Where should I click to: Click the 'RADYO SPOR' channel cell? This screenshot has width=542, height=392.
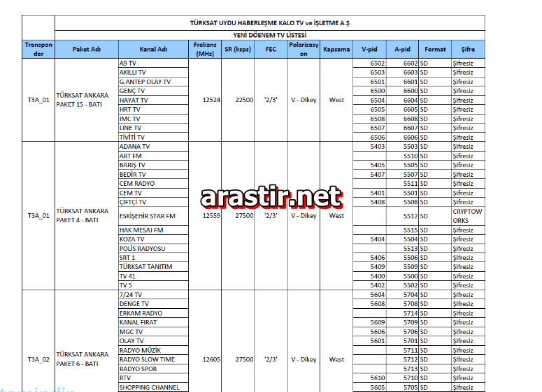click(x=153, y=369)
